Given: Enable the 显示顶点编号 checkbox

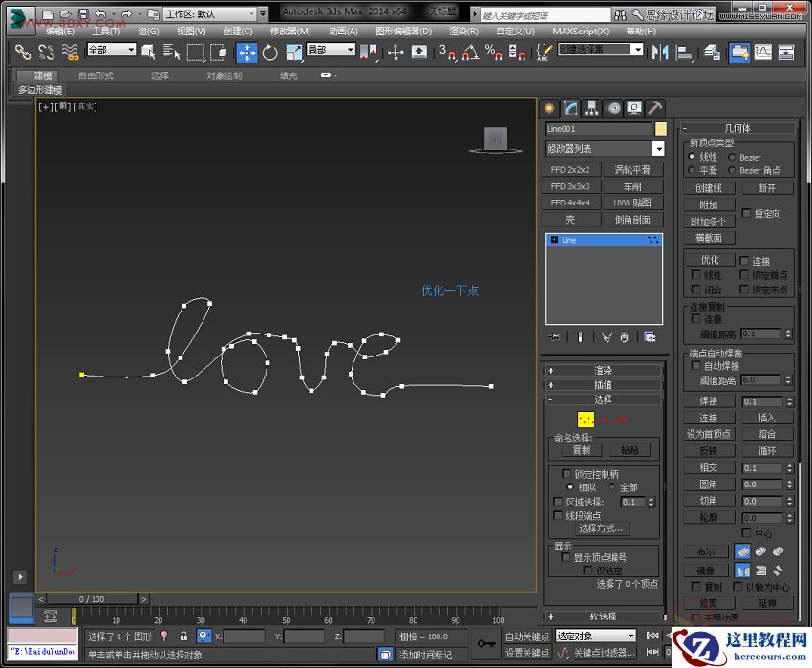Looking at the screenshot, I should [x=566, y=557].
